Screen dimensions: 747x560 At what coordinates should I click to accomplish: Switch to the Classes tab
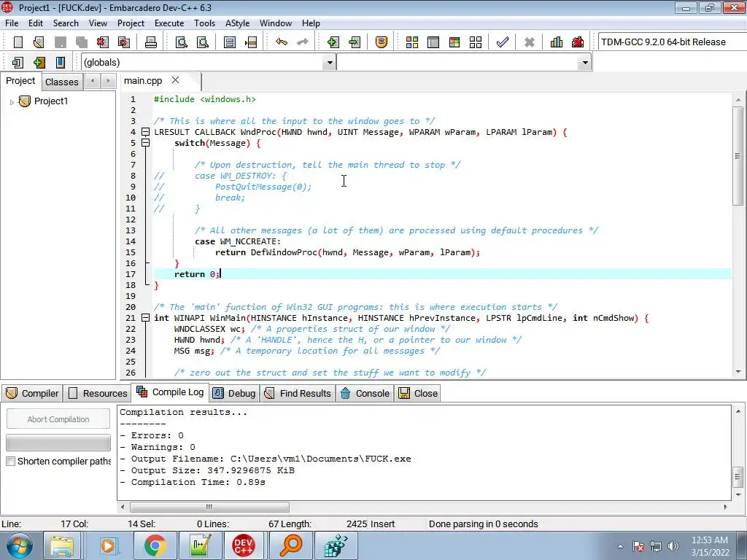pos(62,82)
